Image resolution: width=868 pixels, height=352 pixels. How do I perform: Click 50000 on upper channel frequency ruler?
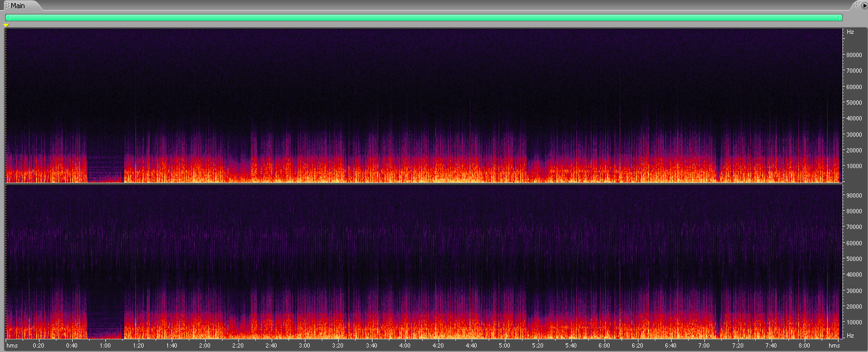click(854, 103)
